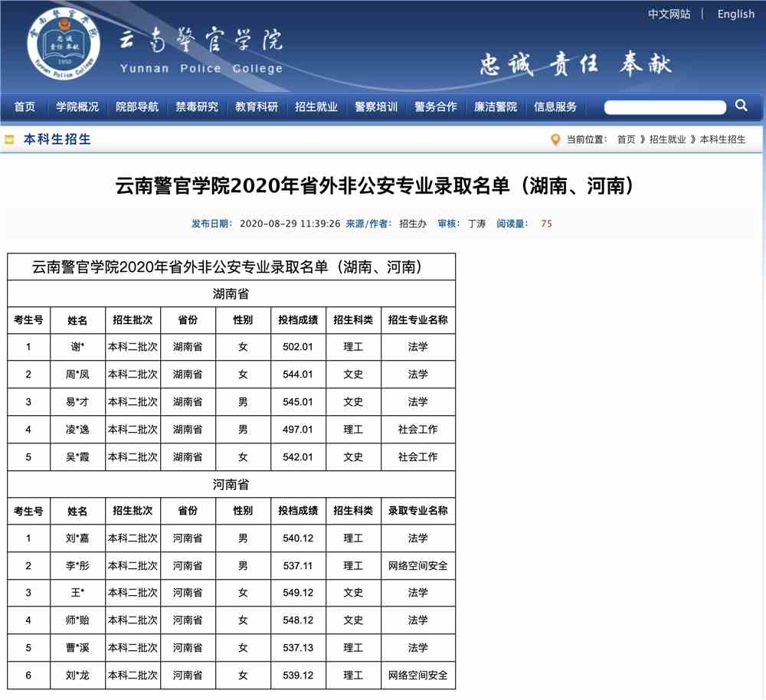This screenshot has height=700, width=766.
Task: Click the 本科生招生 section heading
Action: pos(57,139)
